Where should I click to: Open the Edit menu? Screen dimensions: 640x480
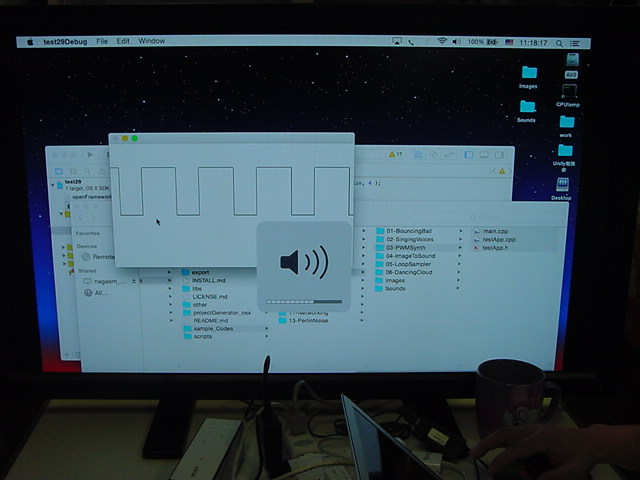tap(123, 41)
